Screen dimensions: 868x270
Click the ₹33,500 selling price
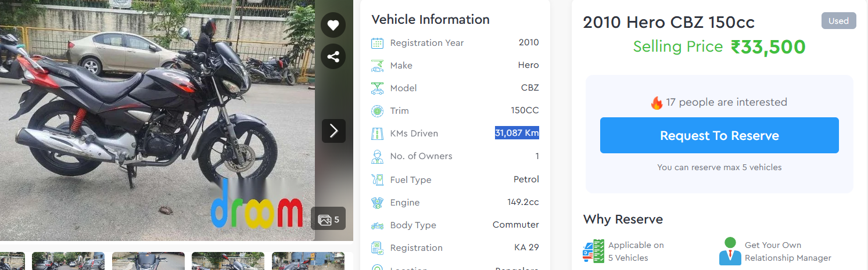pos(768,47)
